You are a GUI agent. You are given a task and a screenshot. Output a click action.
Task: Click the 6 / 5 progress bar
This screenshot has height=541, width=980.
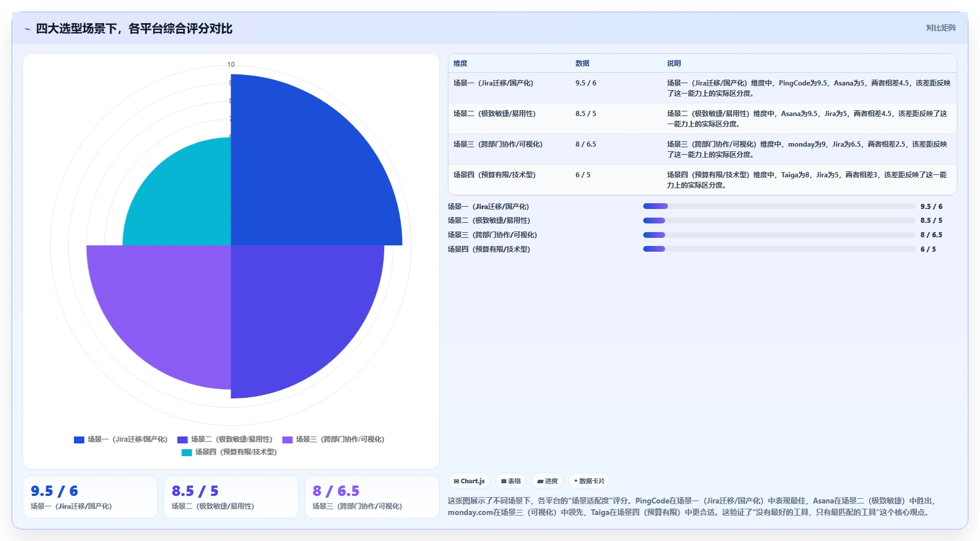[x=779, y=249]
